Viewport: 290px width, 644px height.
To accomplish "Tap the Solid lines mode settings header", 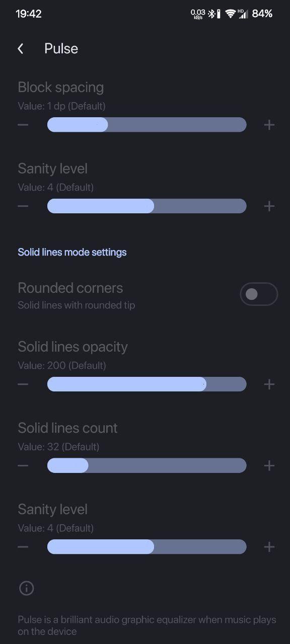I will click(x=72, y=252).
